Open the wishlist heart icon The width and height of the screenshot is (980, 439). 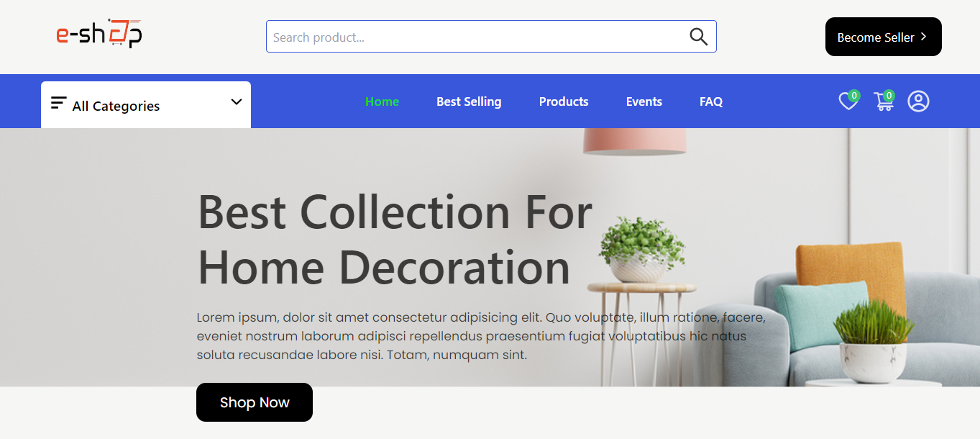848,101
